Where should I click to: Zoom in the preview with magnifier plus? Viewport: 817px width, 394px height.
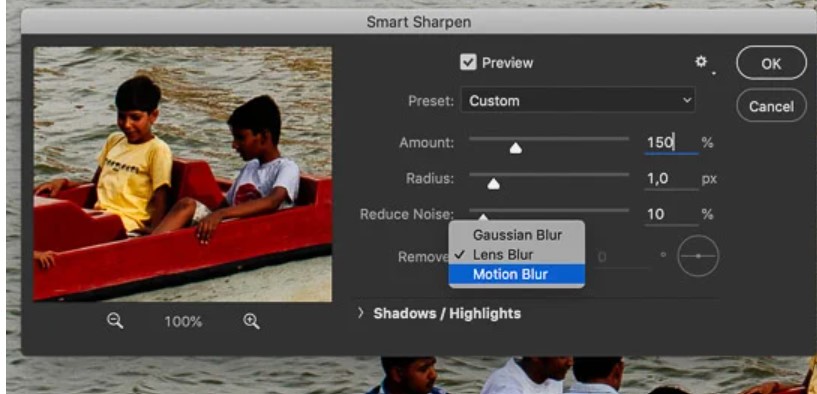(251, 321)
